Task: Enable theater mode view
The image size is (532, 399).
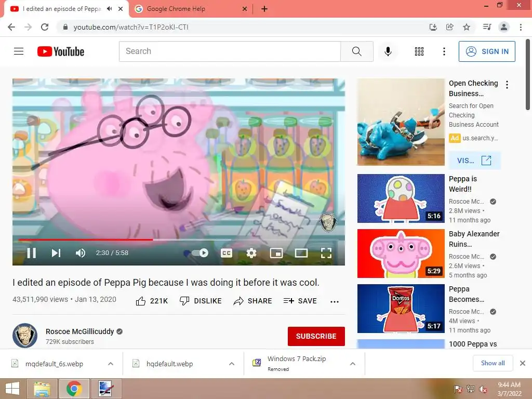Action: coord(301,253)
